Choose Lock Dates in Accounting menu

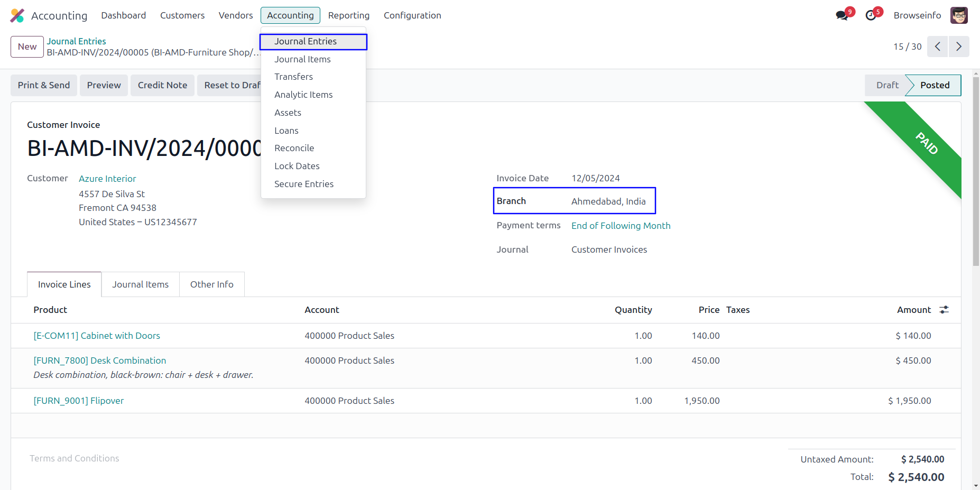[297, 166]
